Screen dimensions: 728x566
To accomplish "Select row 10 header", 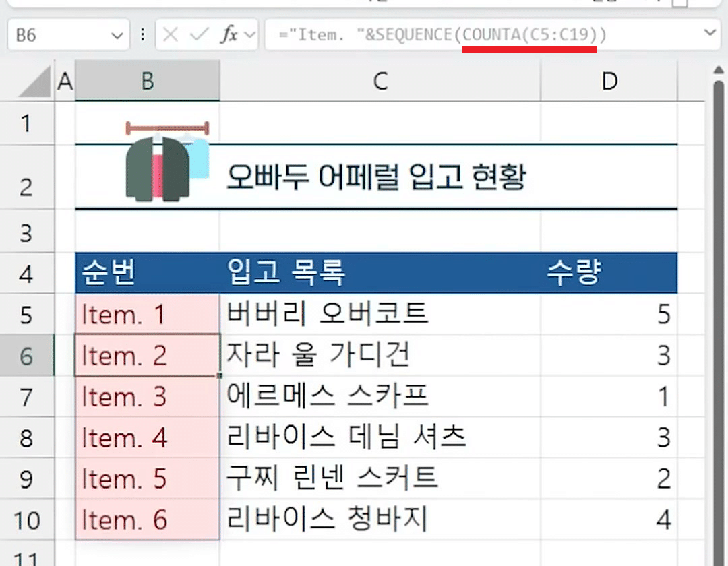I will coord(27,520).
